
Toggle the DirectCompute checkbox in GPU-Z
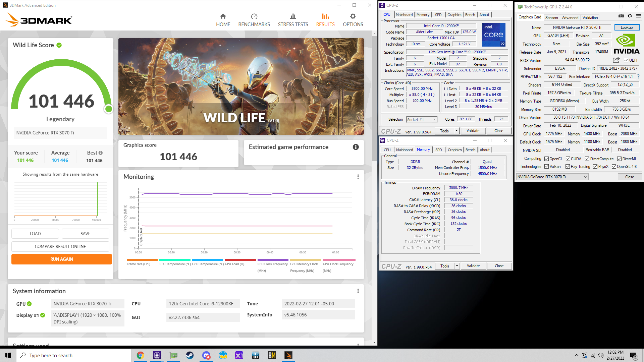tap(587, 159)
